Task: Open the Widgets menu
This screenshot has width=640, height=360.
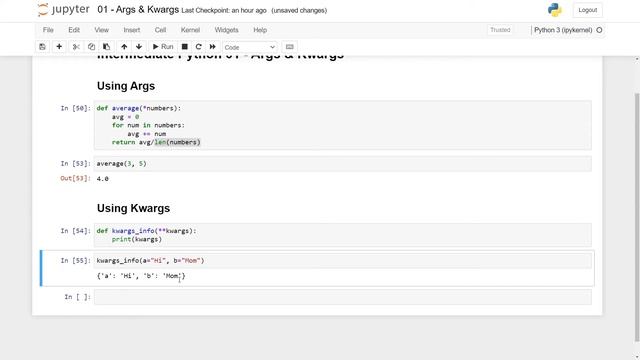Action: pyautogui.click(x=227, y=30)
